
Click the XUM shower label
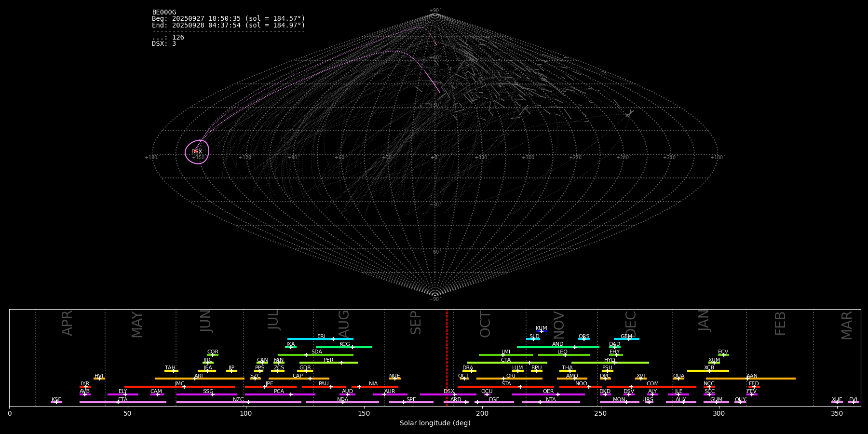click(x=714, y=360)
